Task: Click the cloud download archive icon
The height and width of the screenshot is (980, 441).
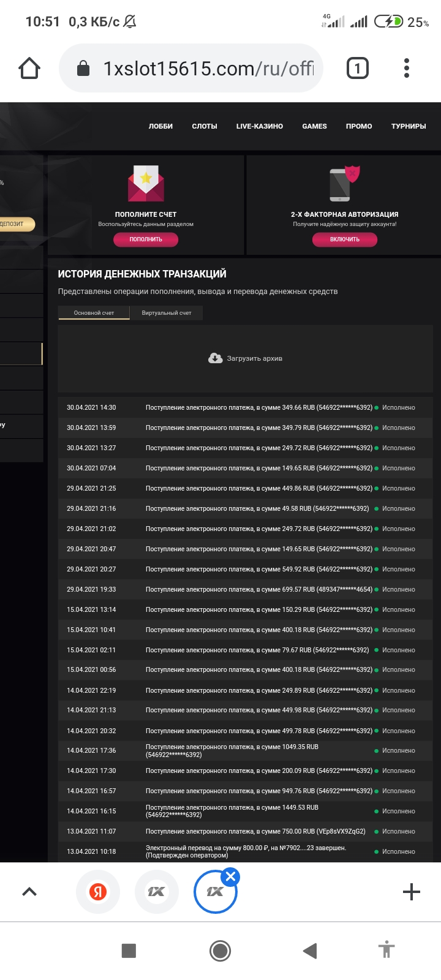Action: click(215, 358)
